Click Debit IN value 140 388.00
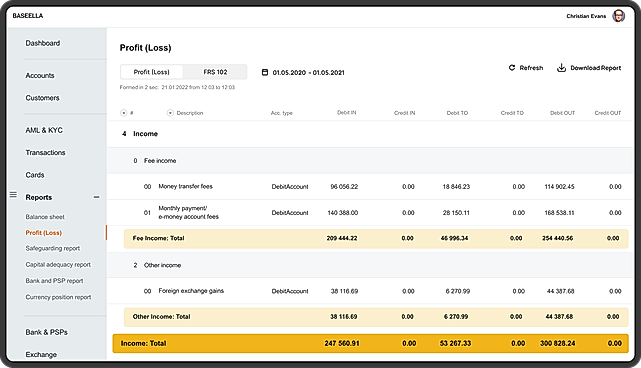The width and height of the screenshot is (641, 368). click(x=343, y=213)
